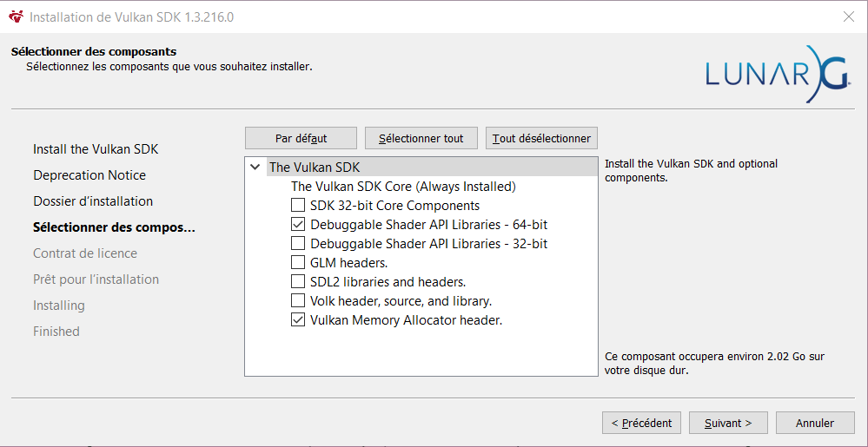Click the component description text
The width and height of the screenshot is (868, 447).
coord(691,171)
